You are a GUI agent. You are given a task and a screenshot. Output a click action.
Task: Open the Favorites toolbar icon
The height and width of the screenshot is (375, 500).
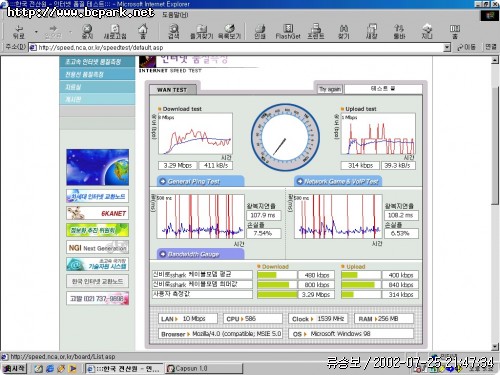[x=201, y=31]
